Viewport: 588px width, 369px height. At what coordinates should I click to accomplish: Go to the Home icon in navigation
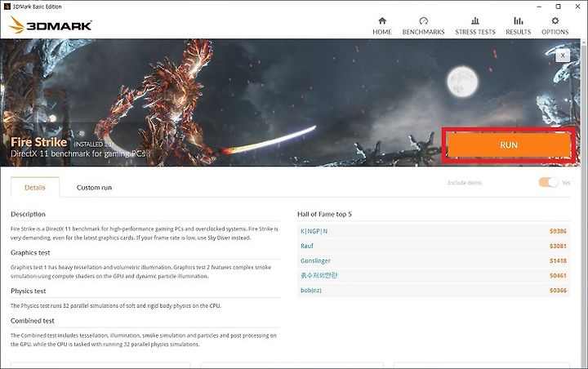pyautogui.click(x=381, y=20)
